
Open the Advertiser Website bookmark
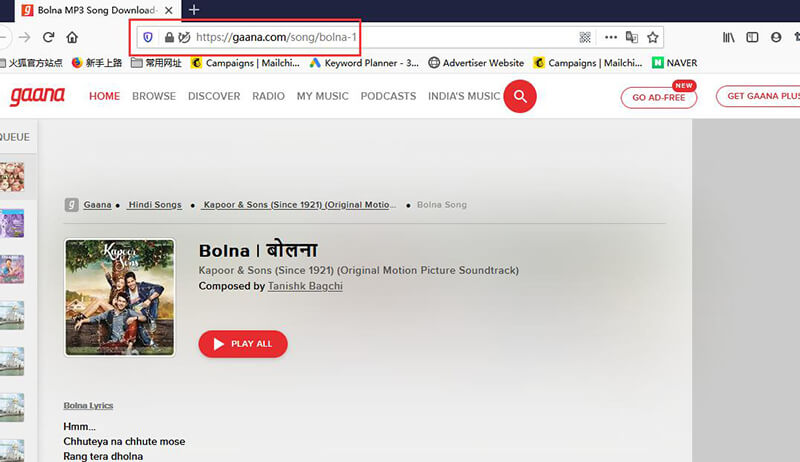pos(476,63)
